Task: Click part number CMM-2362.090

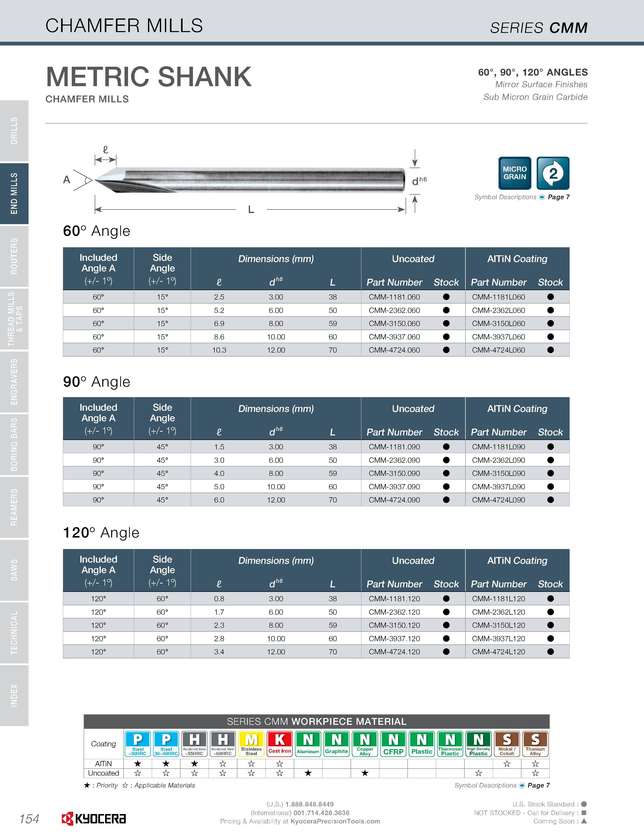Action: click(x=394, y=460)
